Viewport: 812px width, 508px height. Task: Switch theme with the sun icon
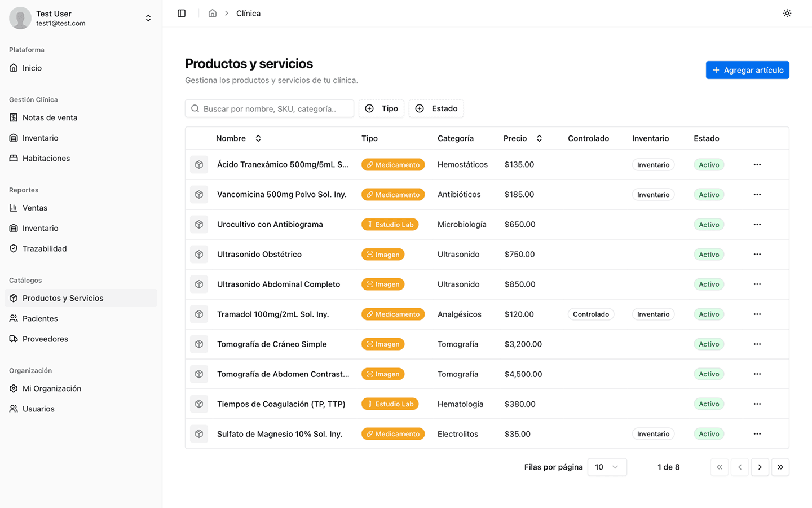point(787,13)
